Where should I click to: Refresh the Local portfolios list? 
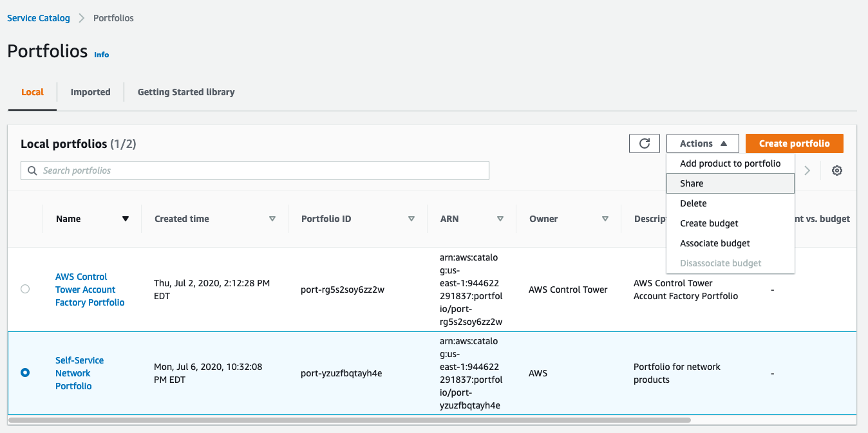[644, 143]
